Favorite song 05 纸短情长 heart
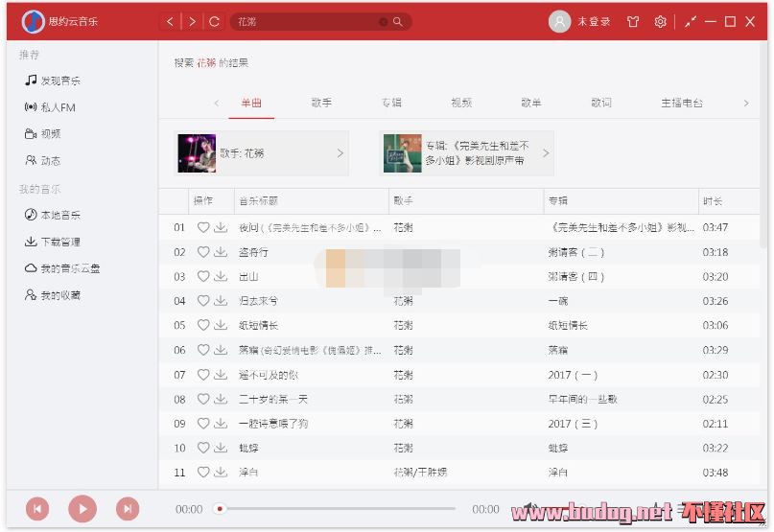Image resolution: width=774 pixels, height=532 pixels. 202,325
